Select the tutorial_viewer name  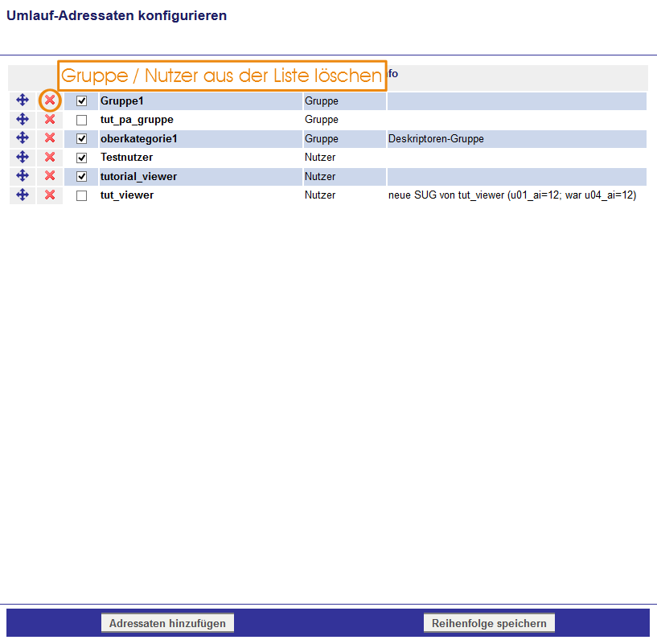[x=138, y=176]
